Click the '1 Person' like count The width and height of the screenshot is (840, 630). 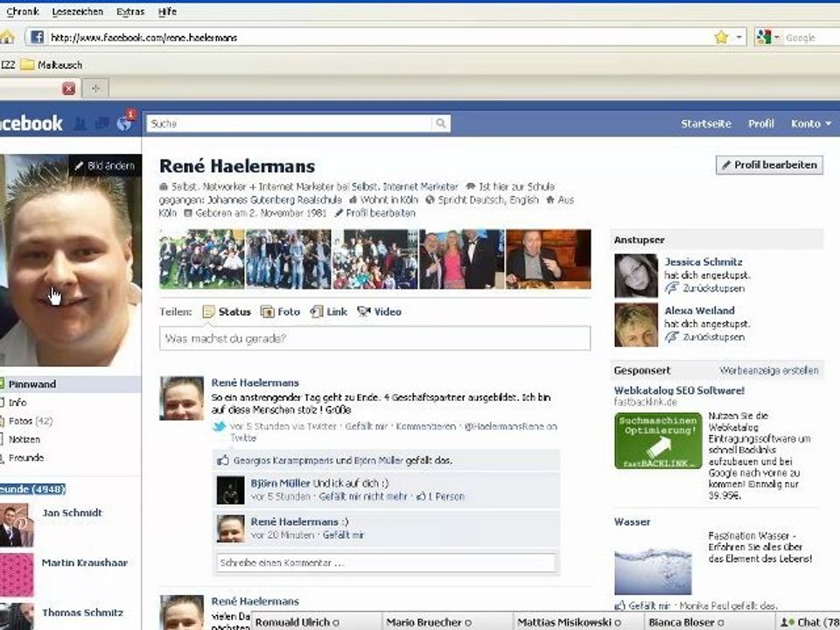(445, 497)
